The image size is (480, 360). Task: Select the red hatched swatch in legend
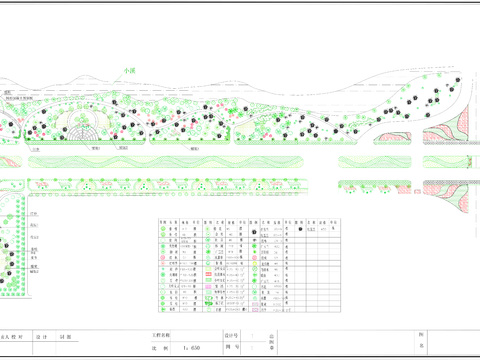[208, 274]
